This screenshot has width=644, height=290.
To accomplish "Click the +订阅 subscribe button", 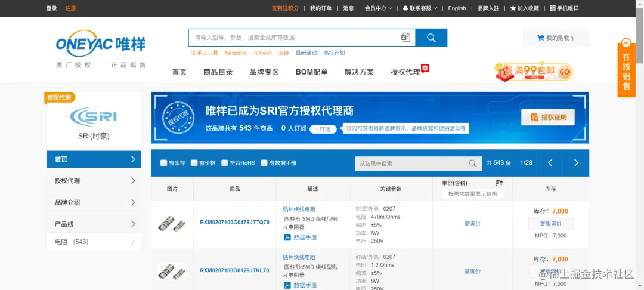I will click(x=323, y=129).
